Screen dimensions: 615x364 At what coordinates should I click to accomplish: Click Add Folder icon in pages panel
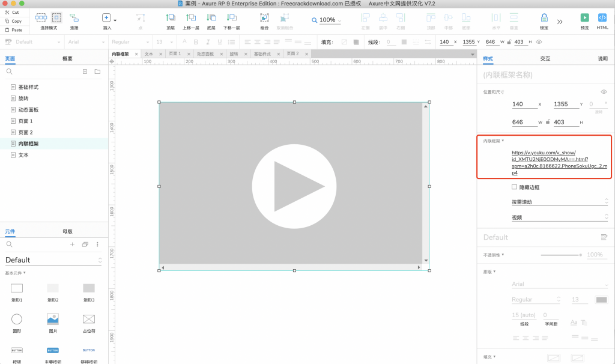coord(97,71)
